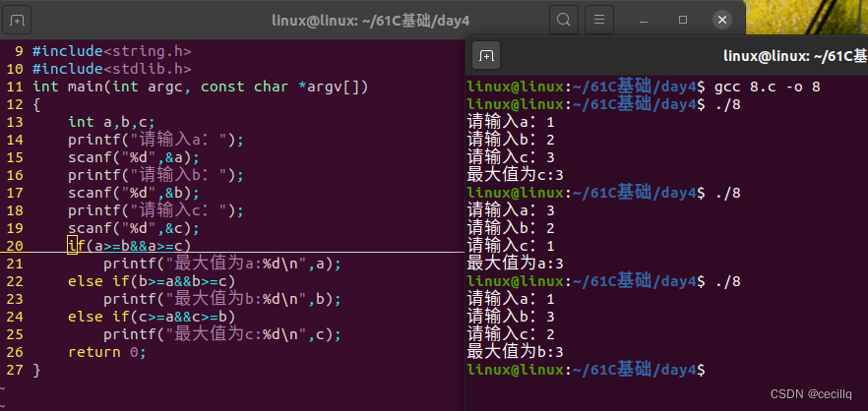Click closing brace on line 27
Screen dimensions: 868x411
point(36,370)
